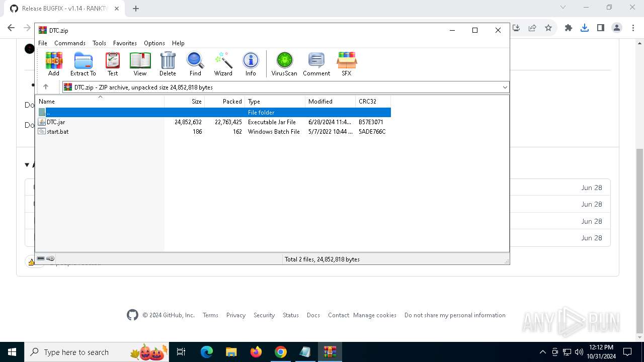Open GitHub Status link
This screenshot has height=362, width=644.
coord(291,315)
